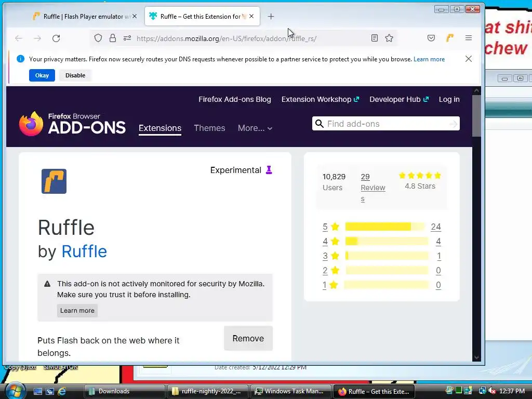The width and height of the screenshot is (532, 399).
Task: Open Ruffle extension toolbar icon
Action: (x=450, y=38)
